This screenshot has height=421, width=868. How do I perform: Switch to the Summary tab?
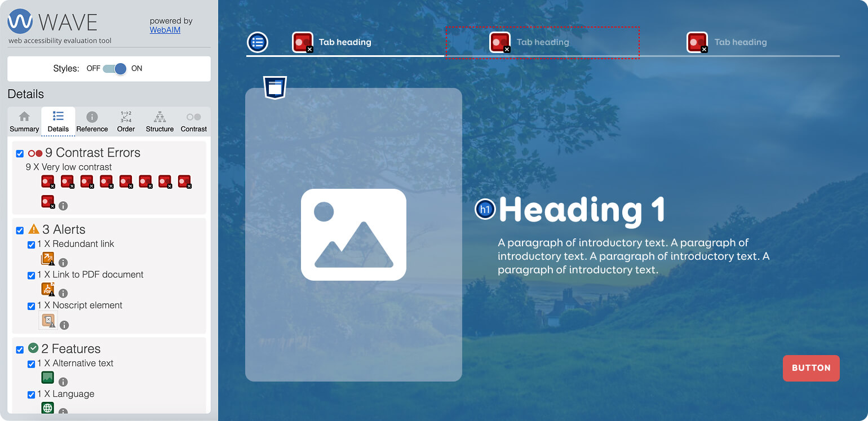(24, 121)
